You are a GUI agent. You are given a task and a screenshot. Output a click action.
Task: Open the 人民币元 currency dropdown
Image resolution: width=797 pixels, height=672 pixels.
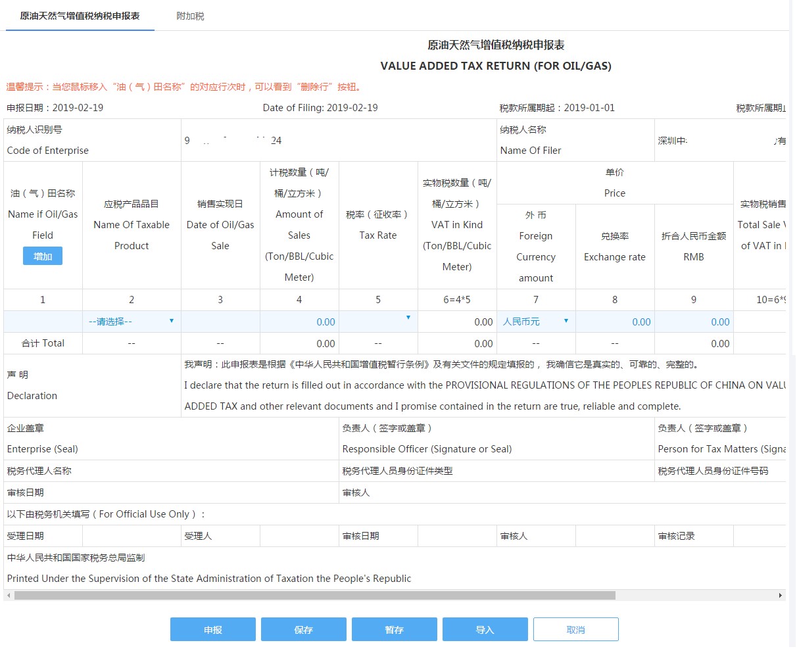pos(535,322)
